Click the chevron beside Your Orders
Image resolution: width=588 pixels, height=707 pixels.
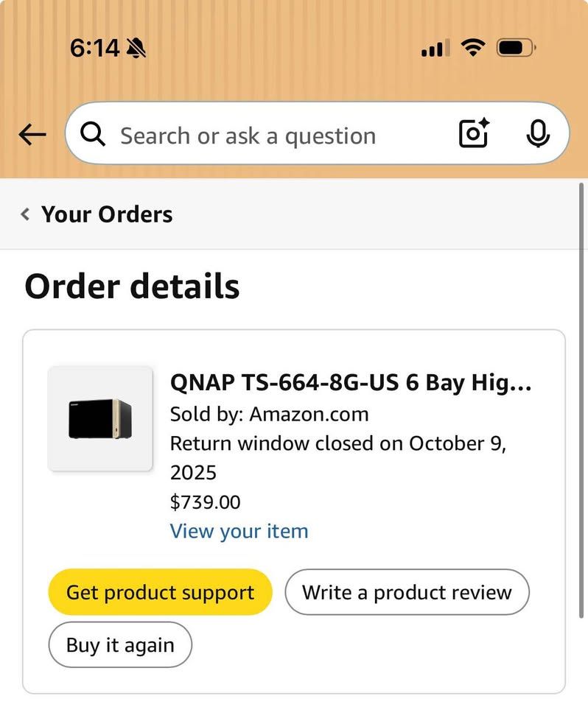point(26,214)
